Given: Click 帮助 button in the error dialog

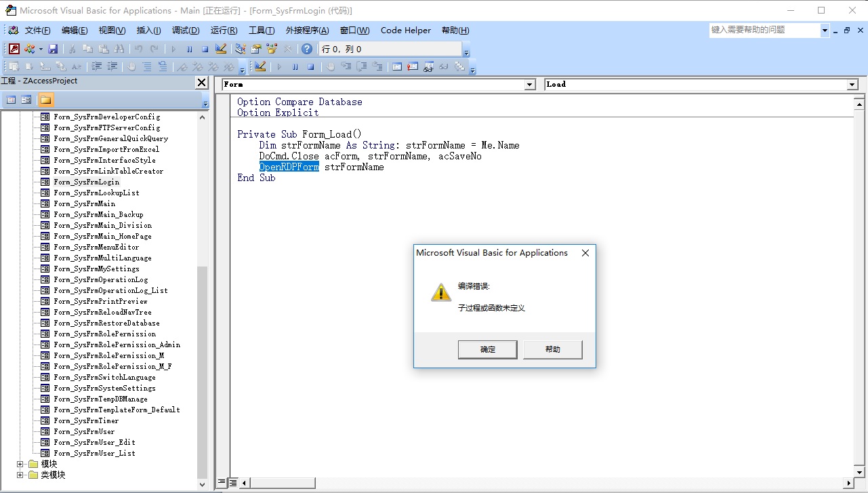Looking at the screenshot, I should pos(552,349).
